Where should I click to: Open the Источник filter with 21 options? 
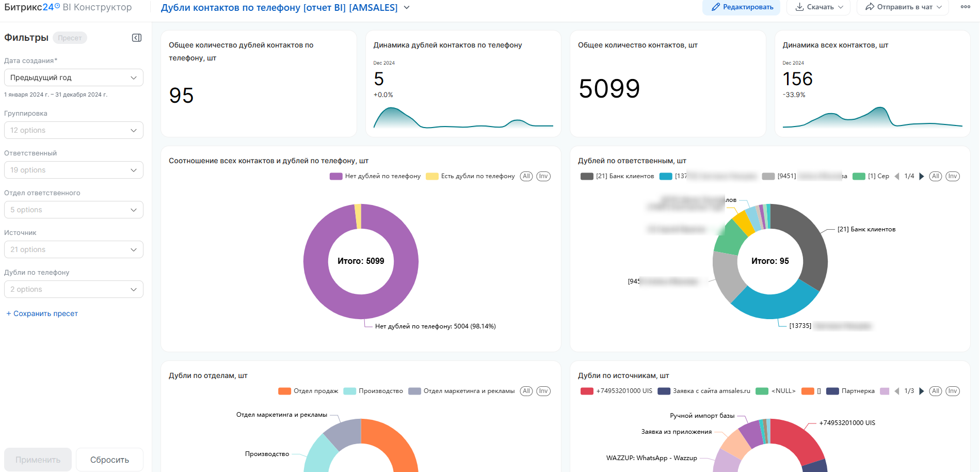(x=74, y=249)
